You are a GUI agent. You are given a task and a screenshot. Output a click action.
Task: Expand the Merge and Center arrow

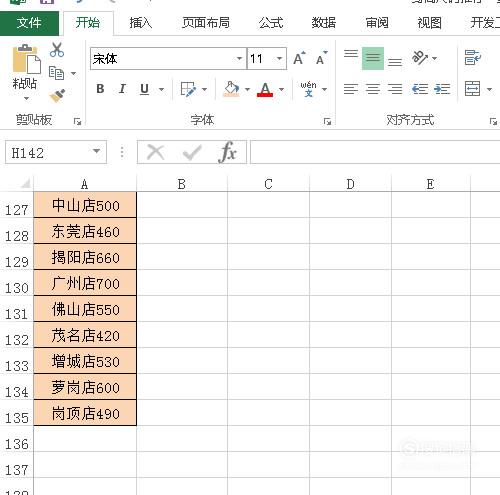[489, 89]
